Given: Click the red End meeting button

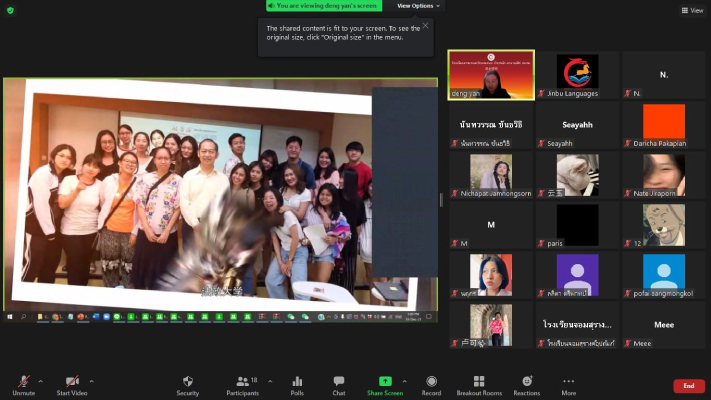Looking at the screenshot, I should coord(688,386).
